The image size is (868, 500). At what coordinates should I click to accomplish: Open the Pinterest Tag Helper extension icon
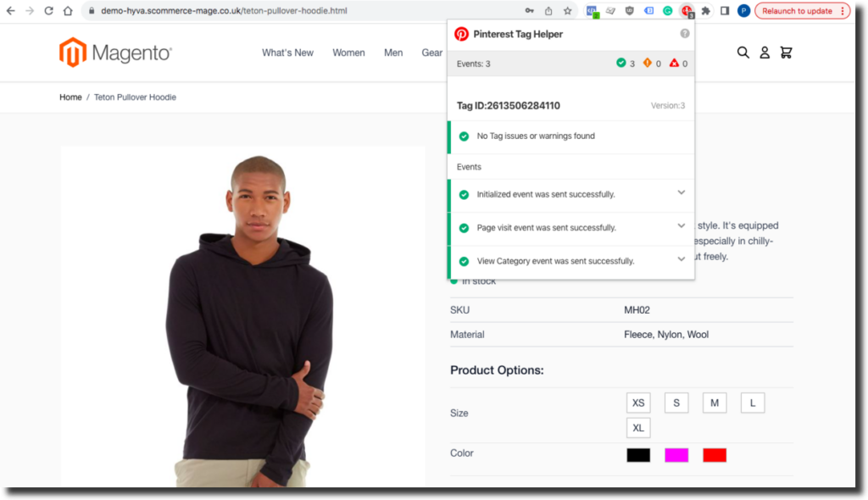[687, 11]
